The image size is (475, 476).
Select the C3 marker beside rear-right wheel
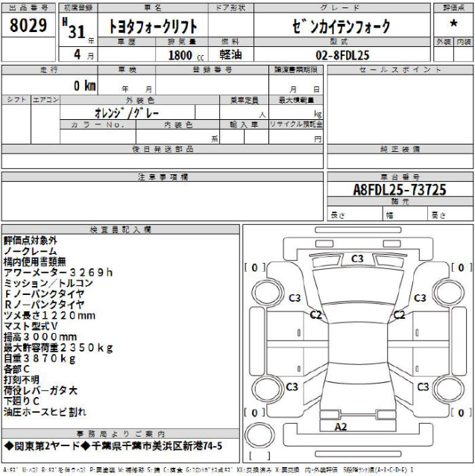423,387
